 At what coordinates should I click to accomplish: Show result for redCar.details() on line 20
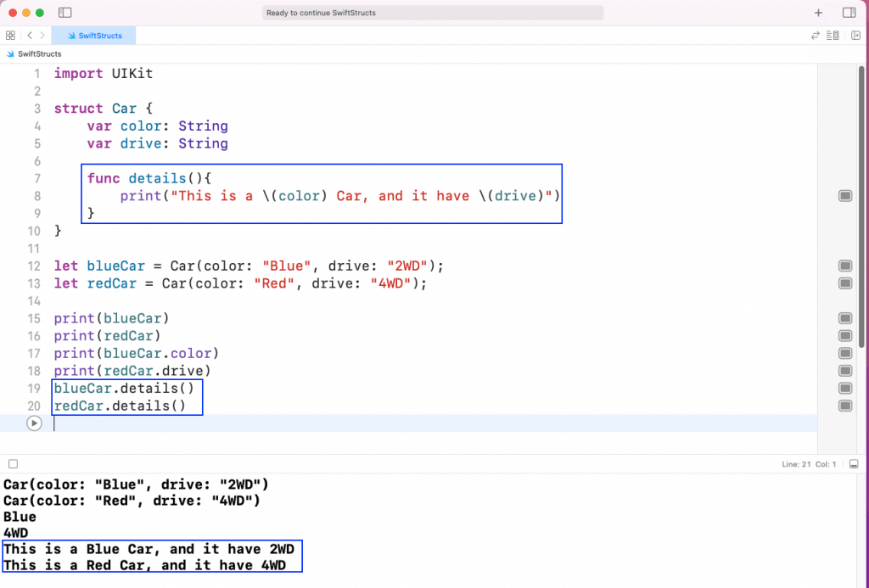845,406
